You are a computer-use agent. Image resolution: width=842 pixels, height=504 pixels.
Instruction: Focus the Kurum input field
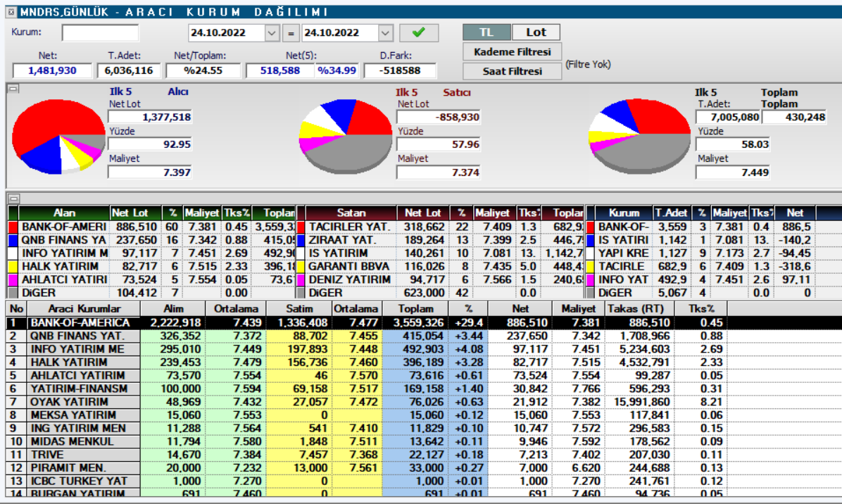click(x=100, y=33)
